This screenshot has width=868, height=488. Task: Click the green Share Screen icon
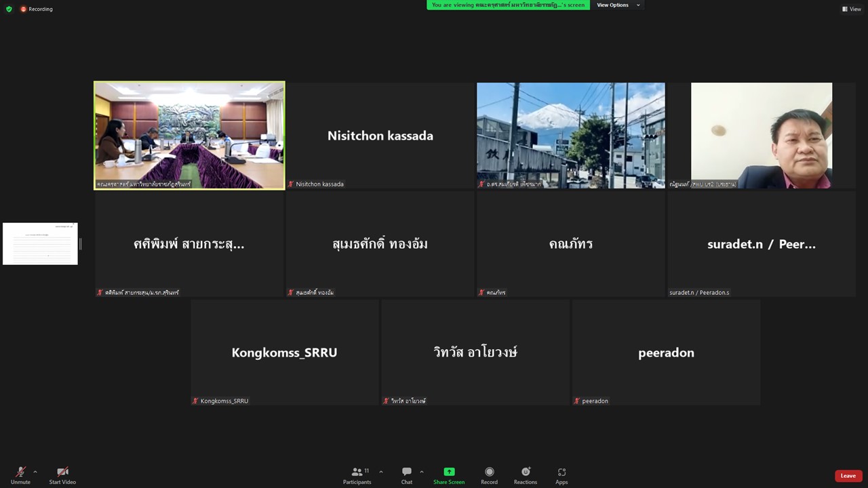pos(449,472)
